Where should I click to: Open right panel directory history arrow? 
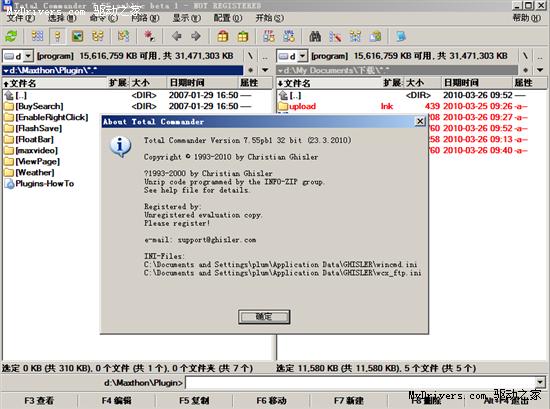(540, 70)
